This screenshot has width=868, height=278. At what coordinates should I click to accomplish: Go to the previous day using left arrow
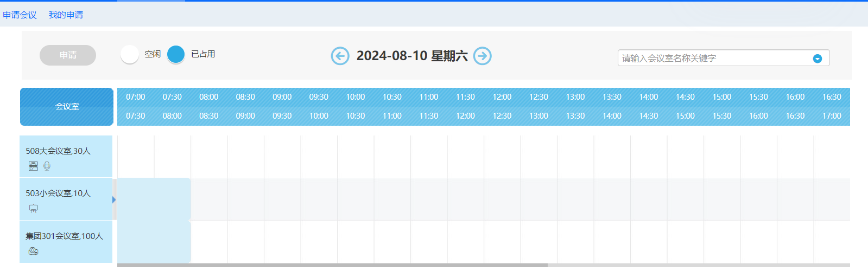[340, 56]
